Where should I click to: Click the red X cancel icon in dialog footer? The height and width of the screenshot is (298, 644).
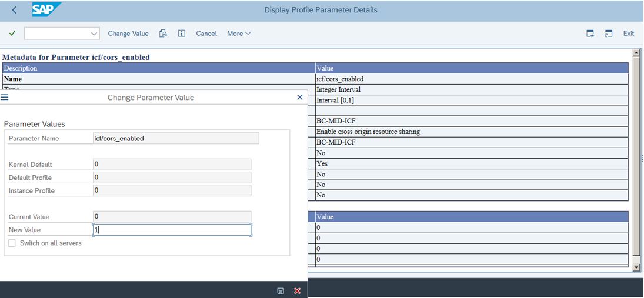click(297, 290)
